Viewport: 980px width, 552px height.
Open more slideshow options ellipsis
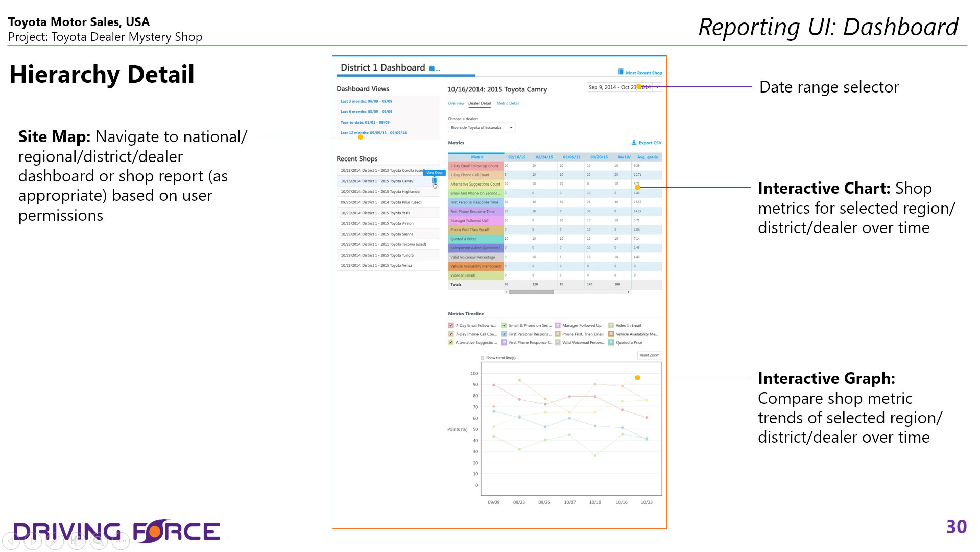pos(121,541)
